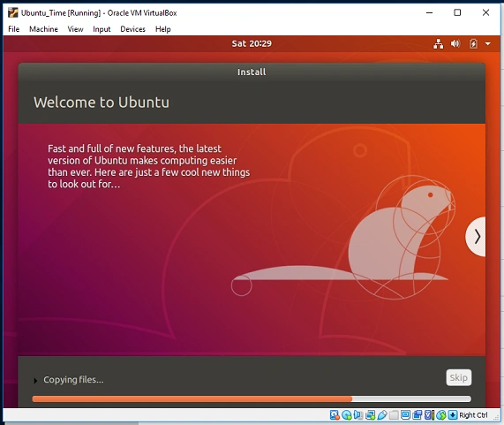This screenshot has height=425, width=504.
Task: Open the optical drive status icon
Action: (x=347, y=415)
